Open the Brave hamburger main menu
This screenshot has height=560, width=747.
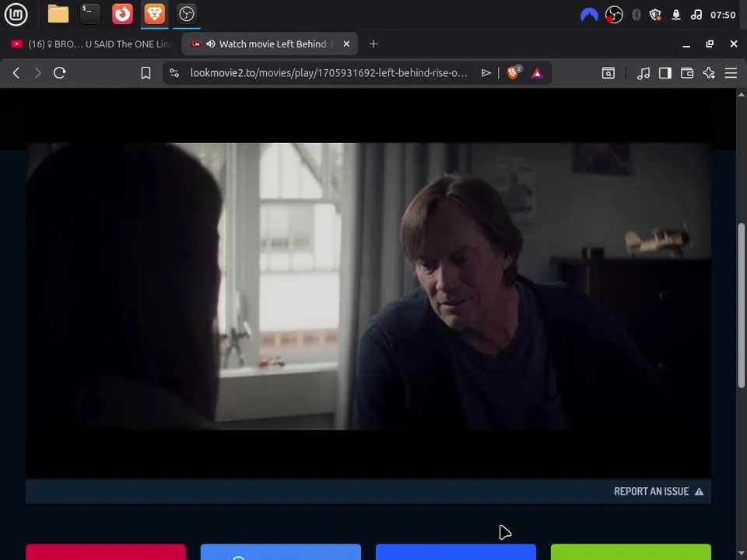tap(731, 73)
